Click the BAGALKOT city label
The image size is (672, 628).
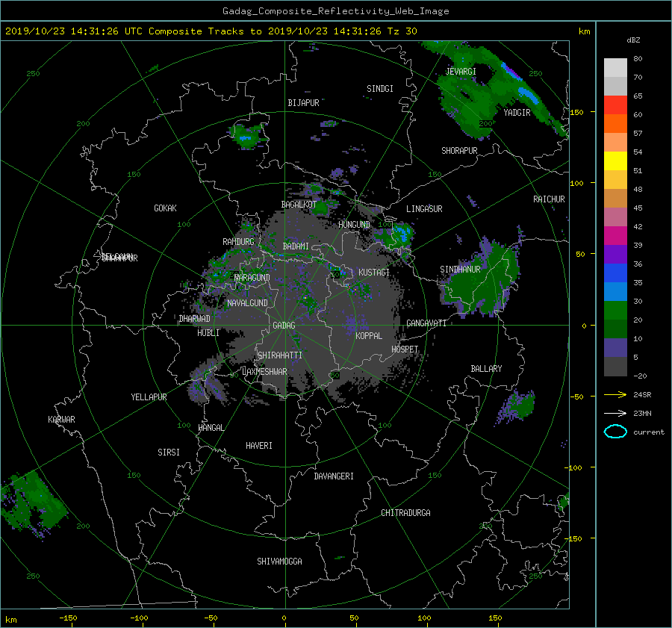pyautogui.click(x=299, y=205)
